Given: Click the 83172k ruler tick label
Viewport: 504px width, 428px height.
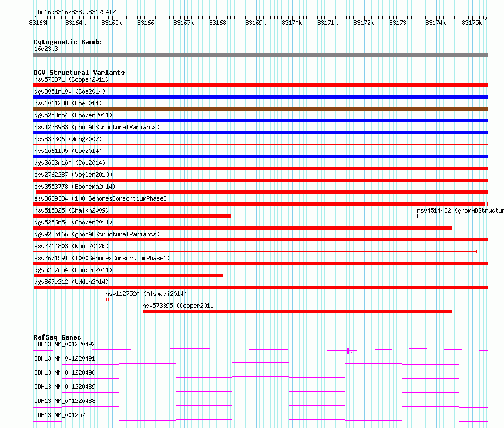Looking at the screenshot, I should pos(364,23).
